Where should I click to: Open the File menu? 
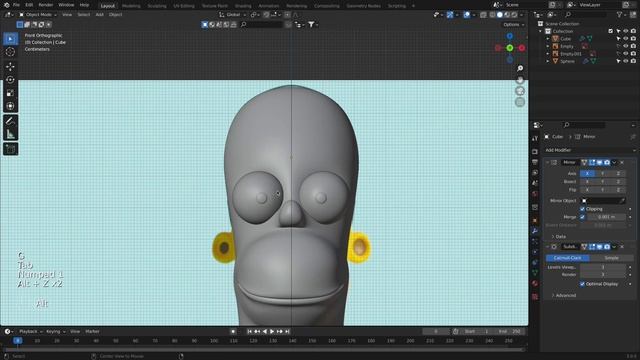(16, 5)
